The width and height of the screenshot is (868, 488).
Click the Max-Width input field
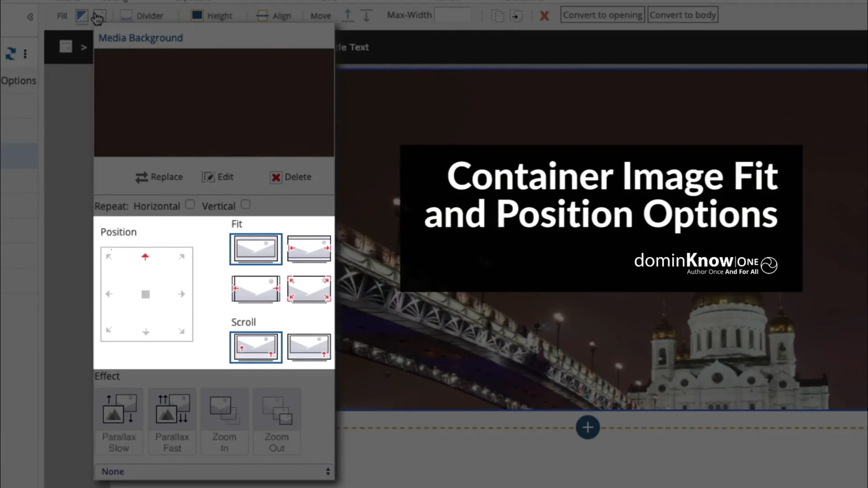pos(453,15)
